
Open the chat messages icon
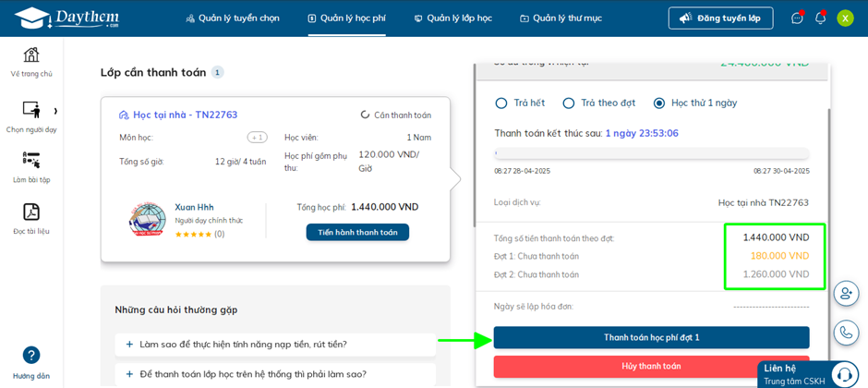[797, 18]
